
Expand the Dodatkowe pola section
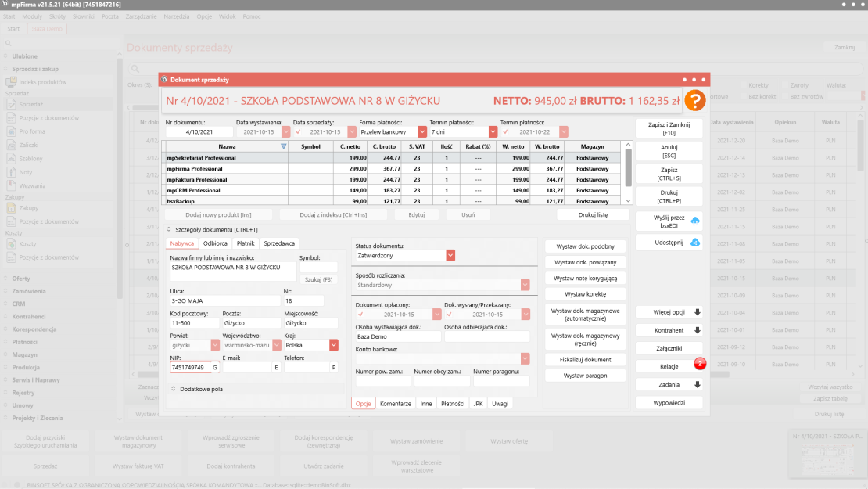[x=172, y=389]
